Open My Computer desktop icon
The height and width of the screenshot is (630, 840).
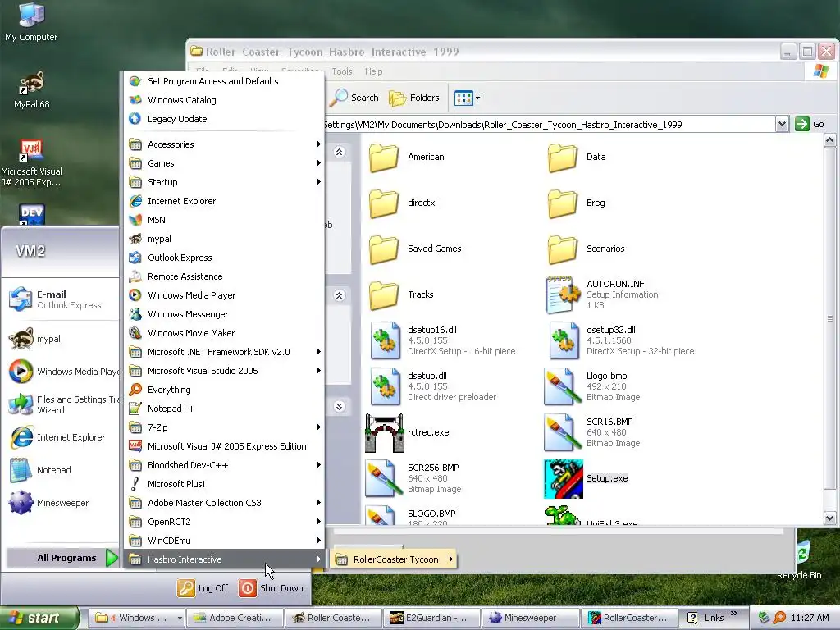coord(31,22)
